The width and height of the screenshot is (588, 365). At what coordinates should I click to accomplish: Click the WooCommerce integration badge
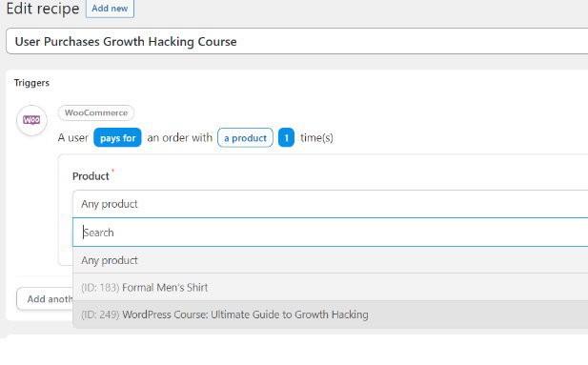[96, 112]
